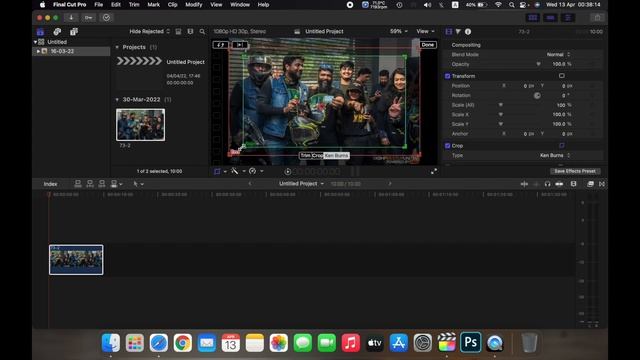Click the browser search magnifier icon
Screen dimensions: 640x360
(202, 31)
